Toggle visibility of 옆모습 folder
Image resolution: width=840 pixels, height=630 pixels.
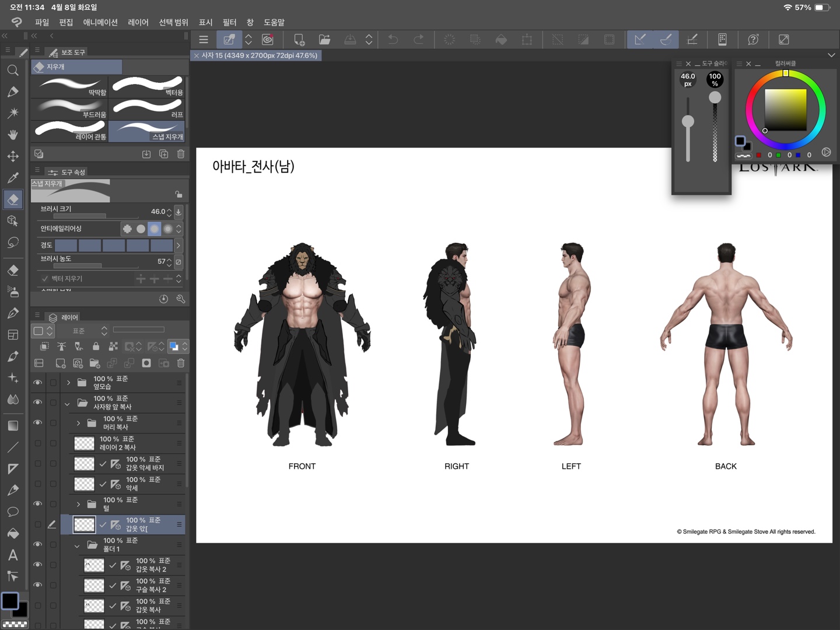[x=37, y=383]
